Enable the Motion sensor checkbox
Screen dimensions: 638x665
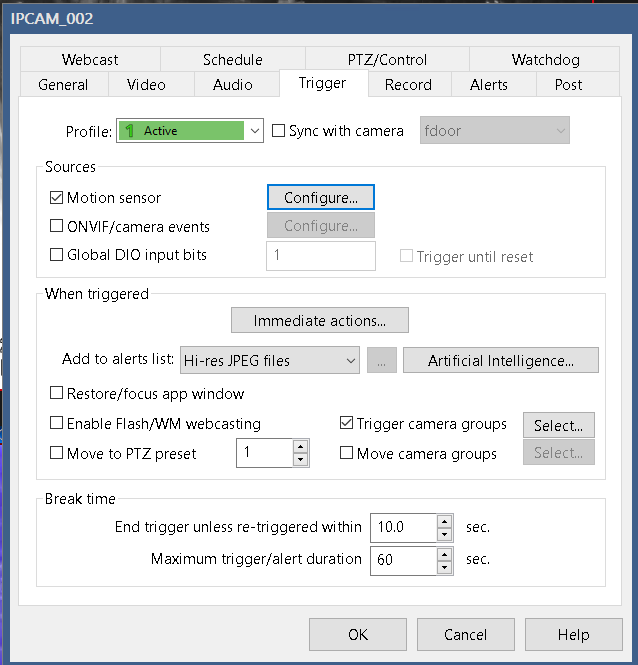point(56,198)
